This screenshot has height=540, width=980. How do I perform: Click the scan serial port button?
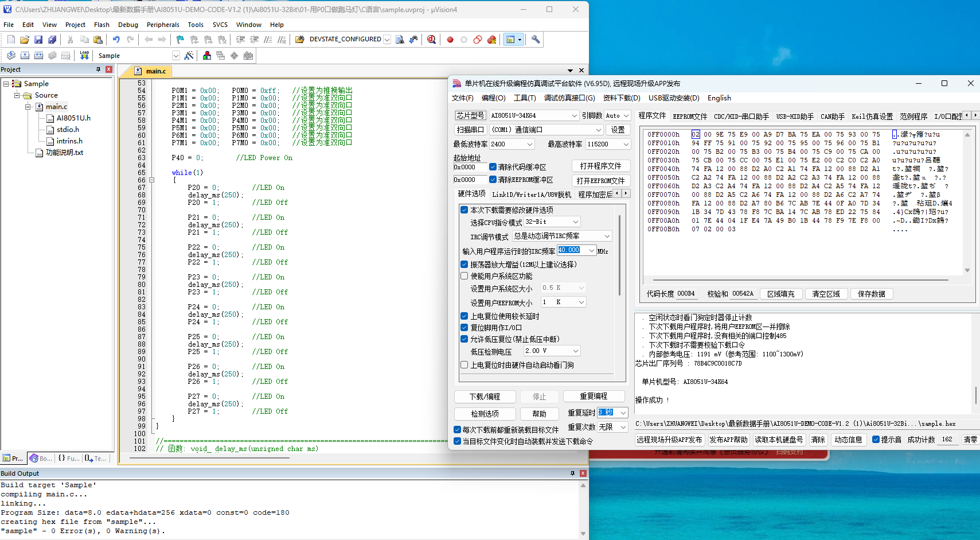pyautogui.click(x=471, y=130)
